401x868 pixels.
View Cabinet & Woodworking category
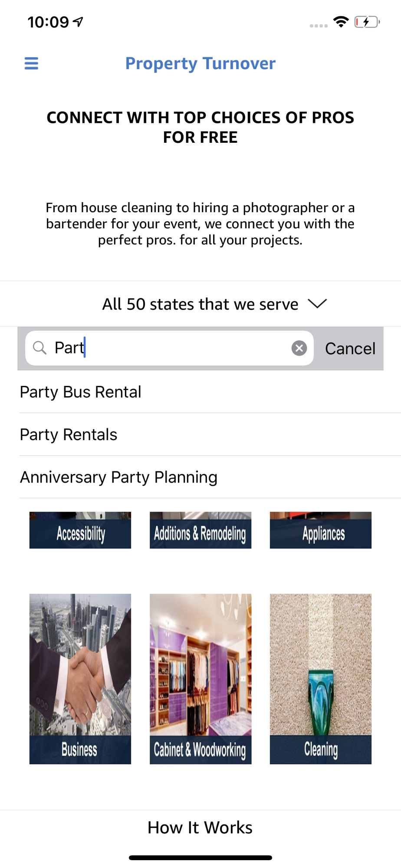click(200, 679)
